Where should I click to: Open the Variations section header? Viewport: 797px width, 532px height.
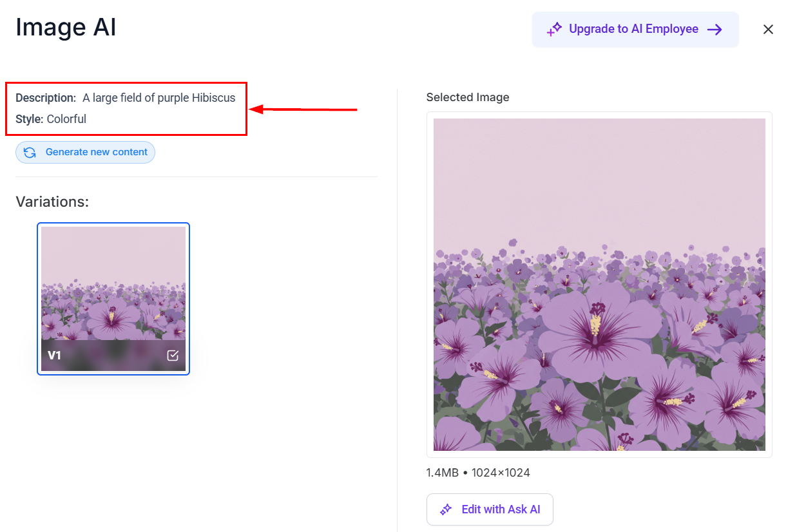coord(52,202)
